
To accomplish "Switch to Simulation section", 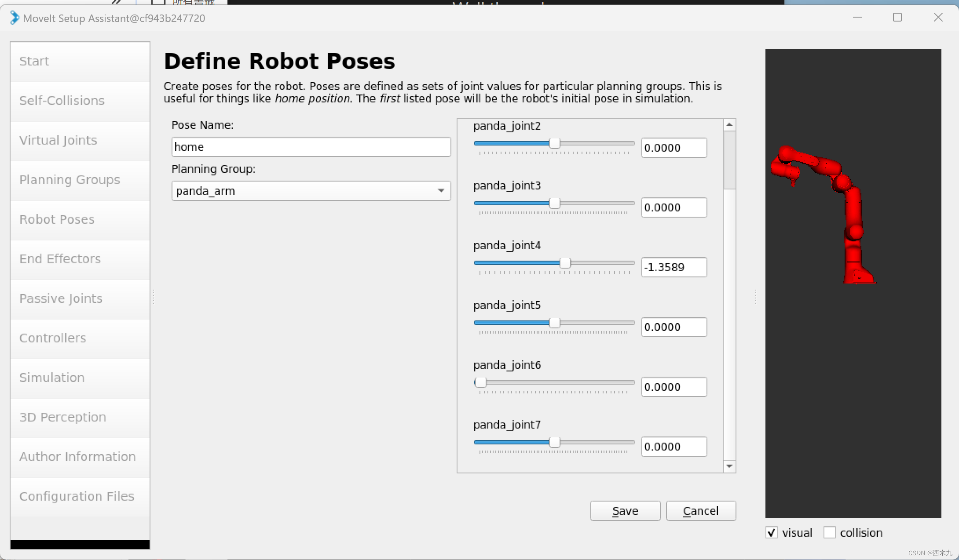I will click(80, 378).
